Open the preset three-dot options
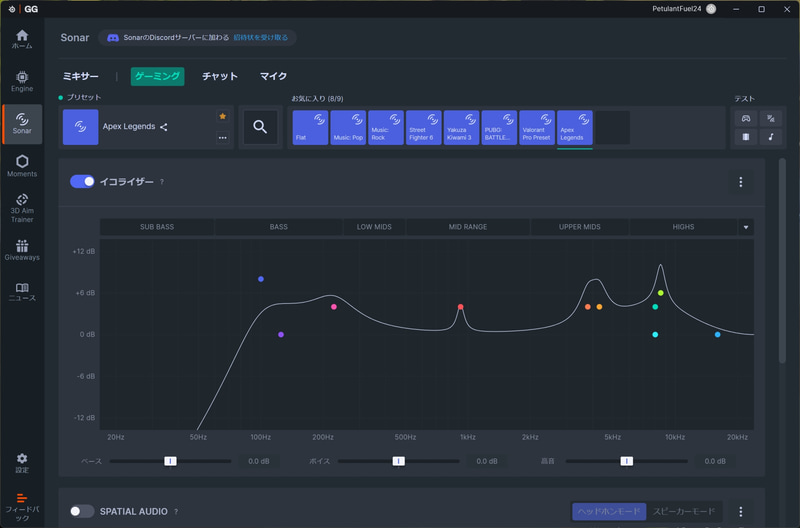 (222, 138)
